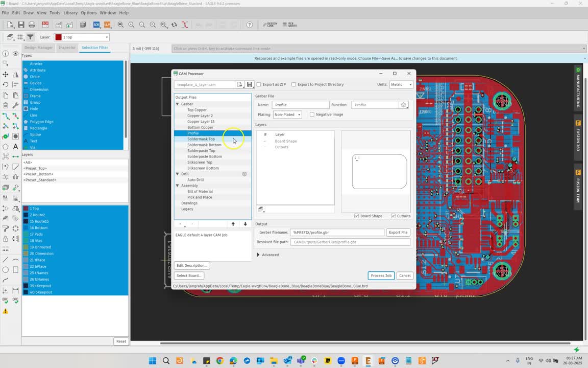The height and width of the screenshot is (368, 588).
Task: Click the Print icon in toolbar
Action: click(x=32, y=25)
